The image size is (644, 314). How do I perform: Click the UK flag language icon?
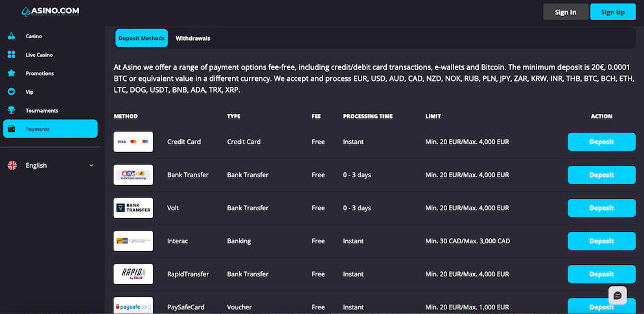[12, 165]
